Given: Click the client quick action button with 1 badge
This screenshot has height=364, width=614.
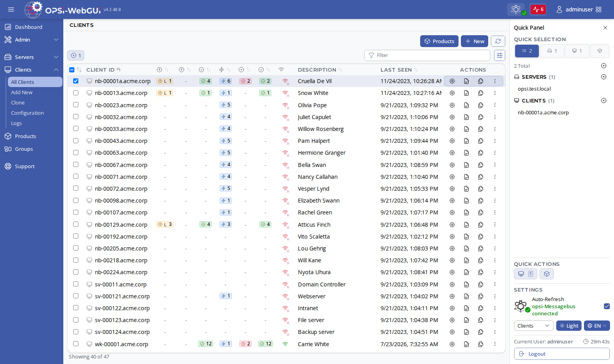Looking at the screenshot, I should [x=525, y=274].
